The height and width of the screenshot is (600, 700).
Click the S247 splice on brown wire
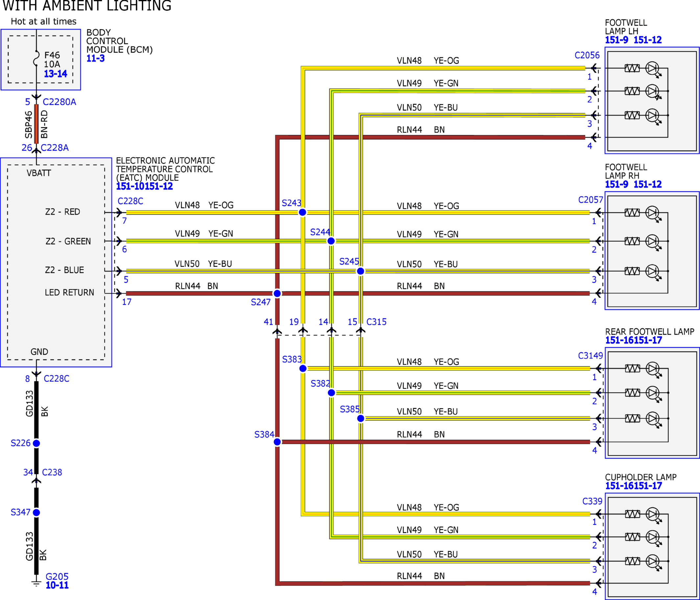tap(277, 293)
